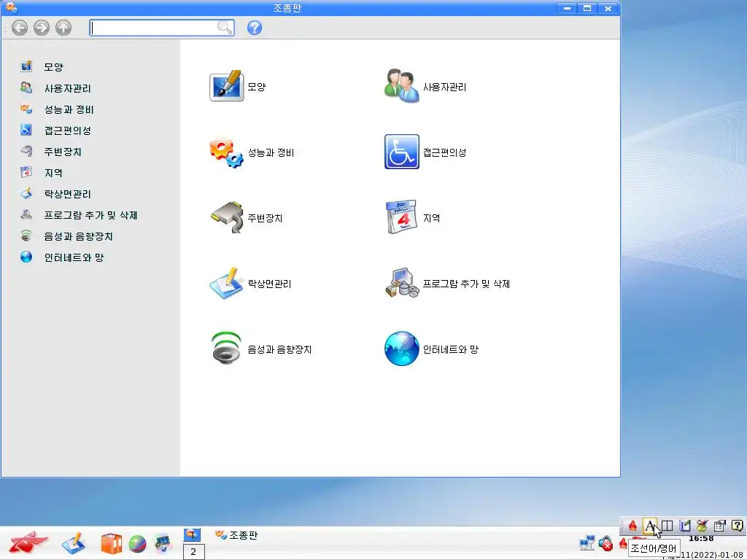Click the 프로그람 추가 및 삭제 label in main pane
The height and width of the screenshot is (560, 747).
[466, 284]
